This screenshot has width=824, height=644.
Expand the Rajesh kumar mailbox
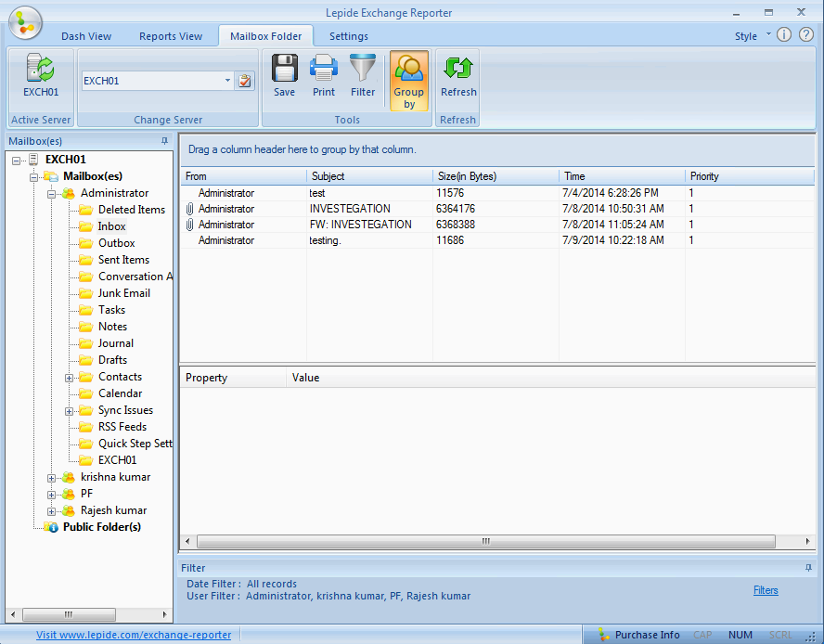pos(52,511)
